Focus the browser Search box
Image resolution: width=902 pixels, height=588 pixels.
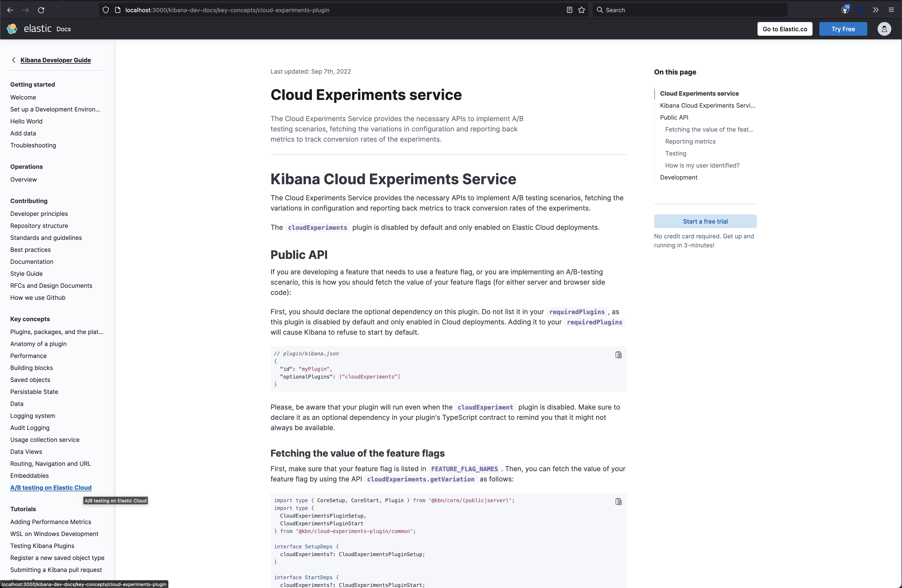pyautogui.click(x=690, y=10)
